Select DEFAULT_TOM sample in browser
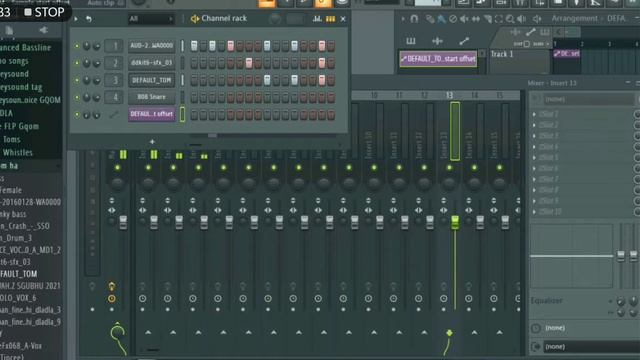Image resolution: width=640 pixels, height=360 pixels. (19, 274)
